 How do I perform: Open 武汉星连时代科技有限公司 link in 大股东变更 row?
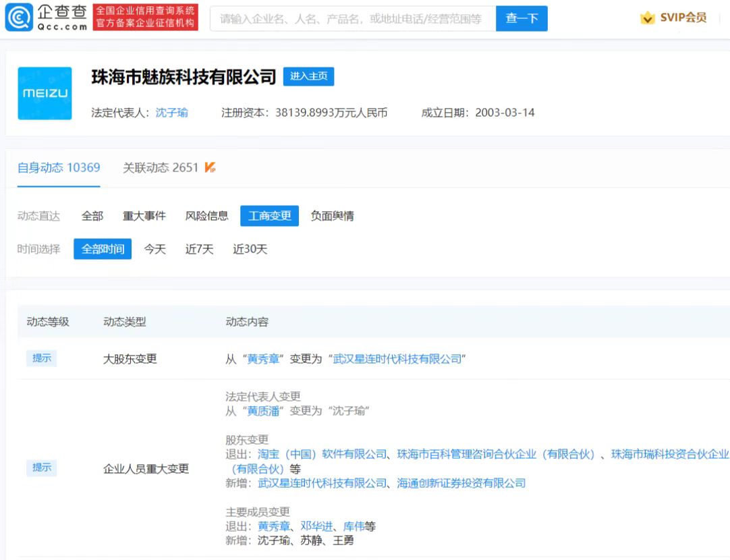(397, 359)
